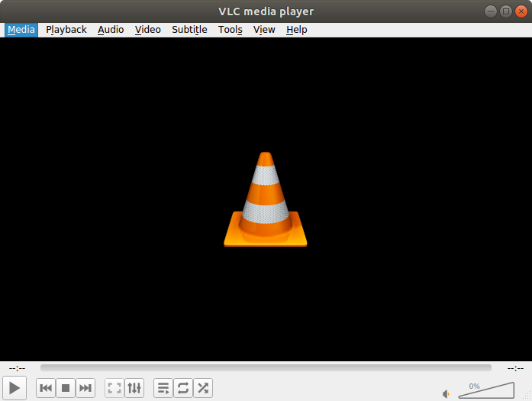532x401 pixels.
Task: Stop playback with the square button
Action: tap(66, 388)
